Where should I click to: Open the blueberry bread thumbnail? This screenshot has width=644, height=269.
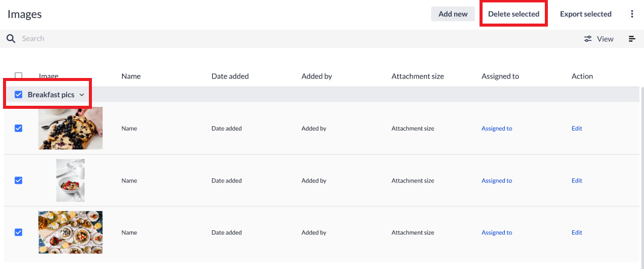[70, 128]
